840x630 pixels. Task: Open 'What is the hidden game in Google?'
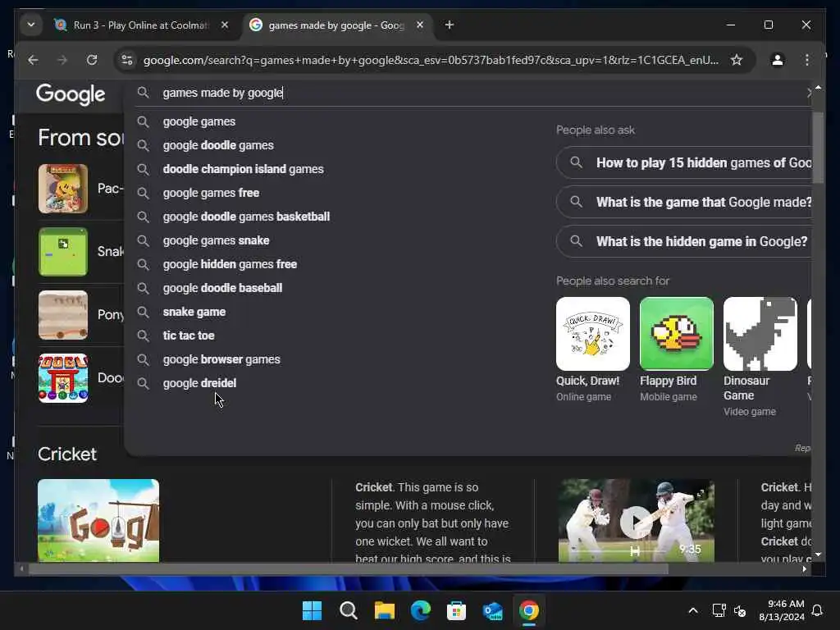(684, 242)
